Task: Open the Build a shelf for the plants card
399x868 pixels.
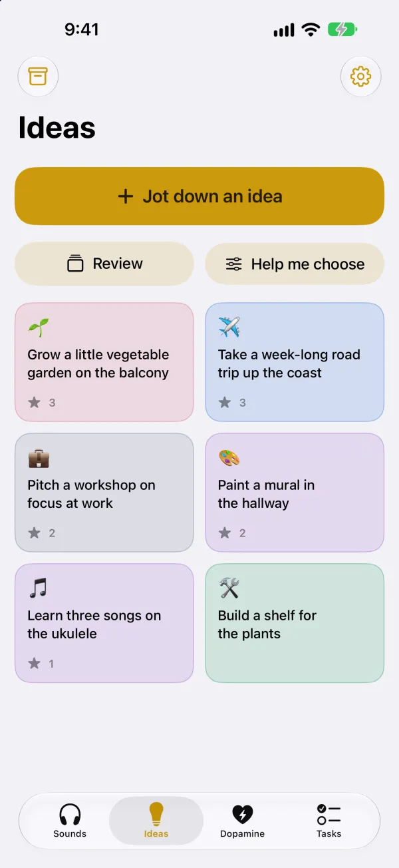Action: point(295,623)
